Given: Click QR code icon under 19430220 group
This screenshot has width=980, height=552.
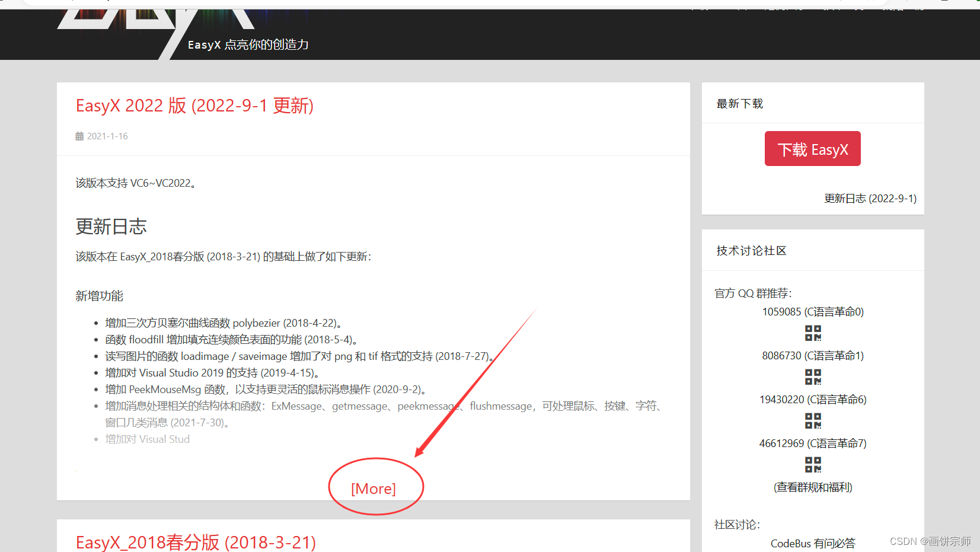Looking at the screenshot, I should [x=813, y=421].
